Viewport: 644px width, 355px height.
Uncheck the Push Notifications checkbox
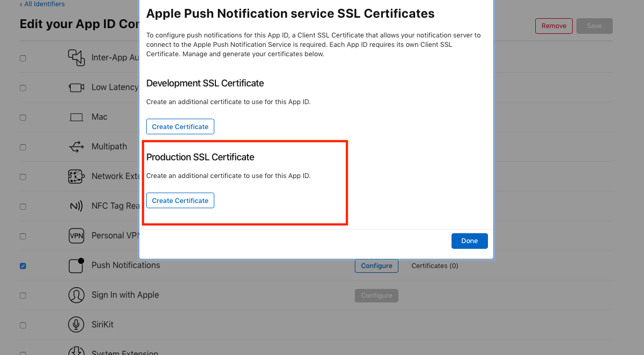coord(23,266)
